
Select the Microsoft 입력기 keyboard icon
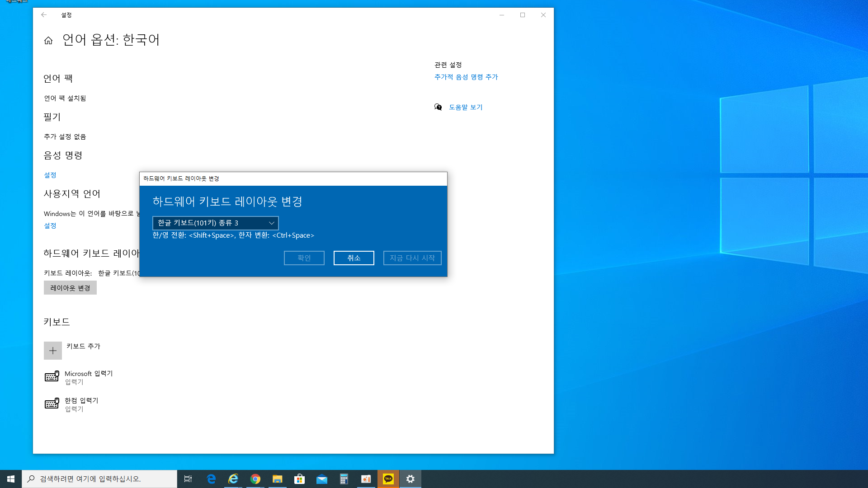(x=52, y=376)
